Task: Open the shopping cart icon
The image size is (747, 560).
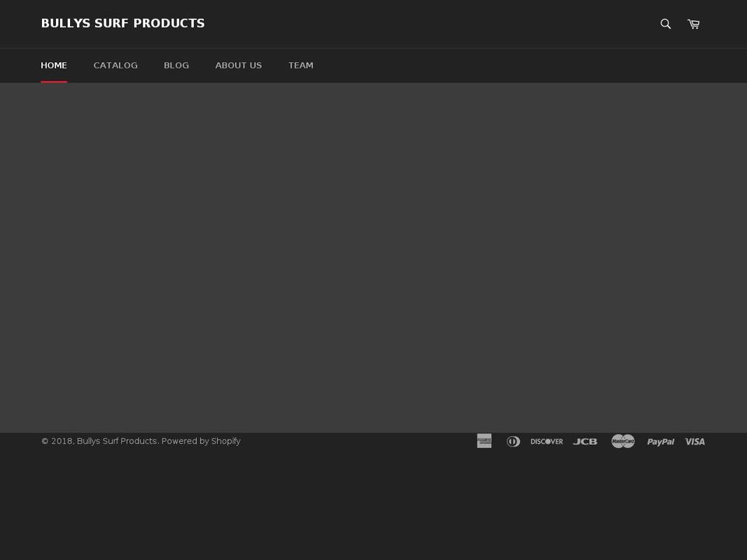Action: click(x=693, y=24)
